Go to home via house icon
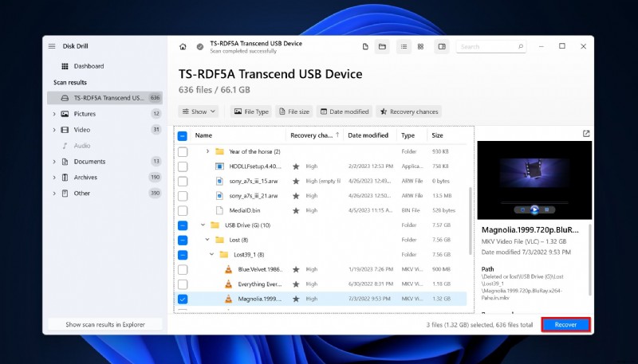 pos(183,47)
